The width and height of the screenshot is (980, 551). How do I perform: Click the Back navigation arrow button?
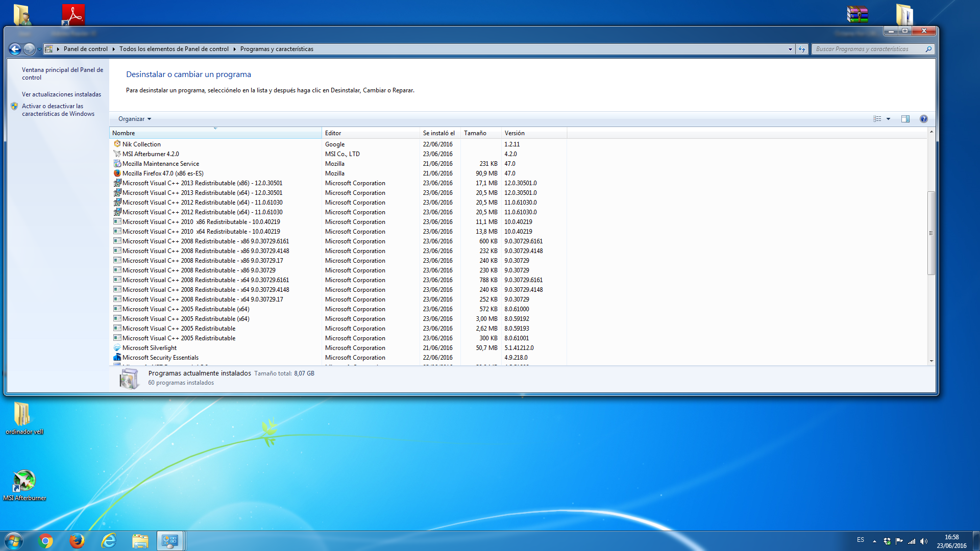tap(15, 49)
